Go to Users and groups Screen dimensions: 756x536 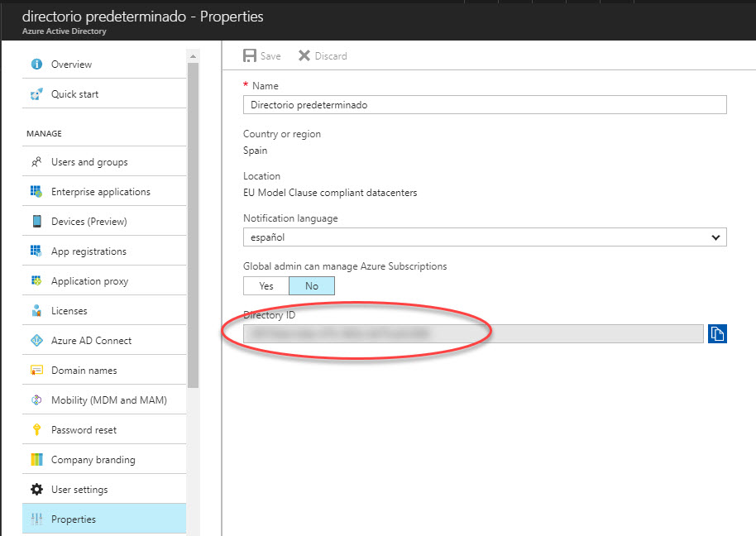click(x=104, y=162)
